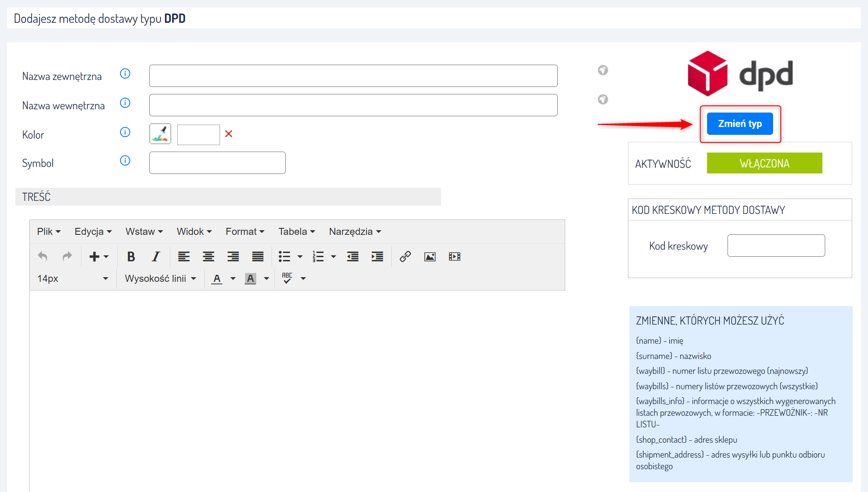This screenshot has width=868, height=492.
Task: Click the insert image icon
Action: coord(430,257)
